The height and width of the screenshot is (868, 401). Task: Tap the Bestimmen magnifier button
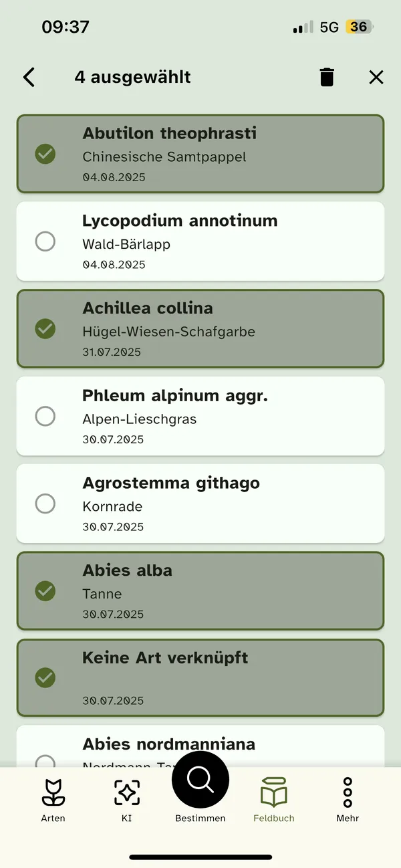(x=200, y=780)
